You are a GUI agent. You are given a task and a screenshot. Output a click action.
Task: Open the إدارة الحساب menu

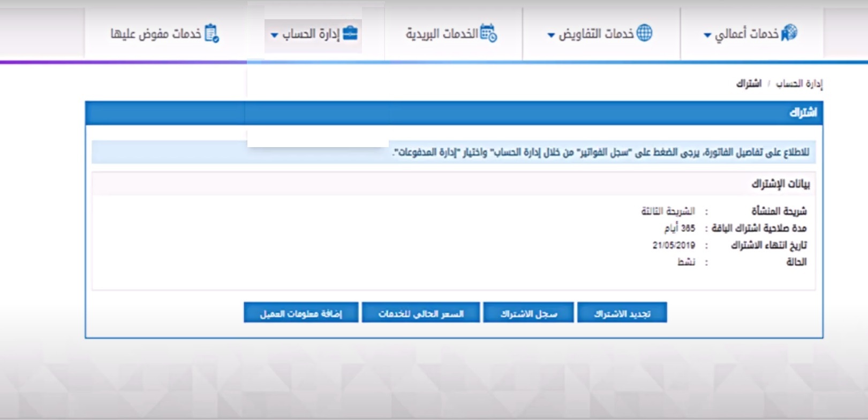coord(314,34)
